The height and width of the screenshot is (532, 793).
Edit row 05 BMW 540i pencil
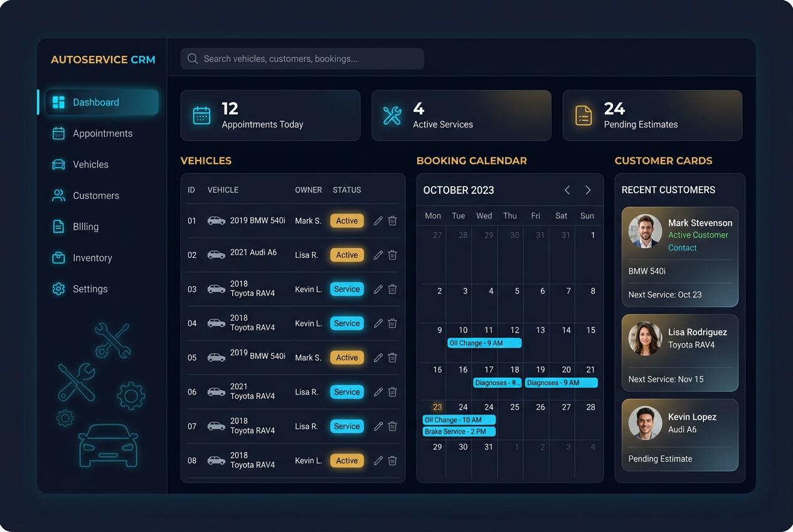tap(378, 358)
